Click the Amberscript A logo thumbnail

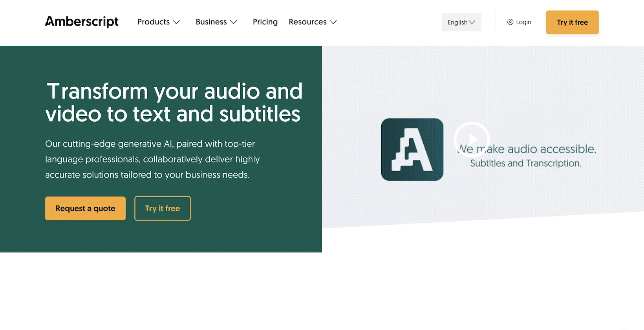point(412,150)
